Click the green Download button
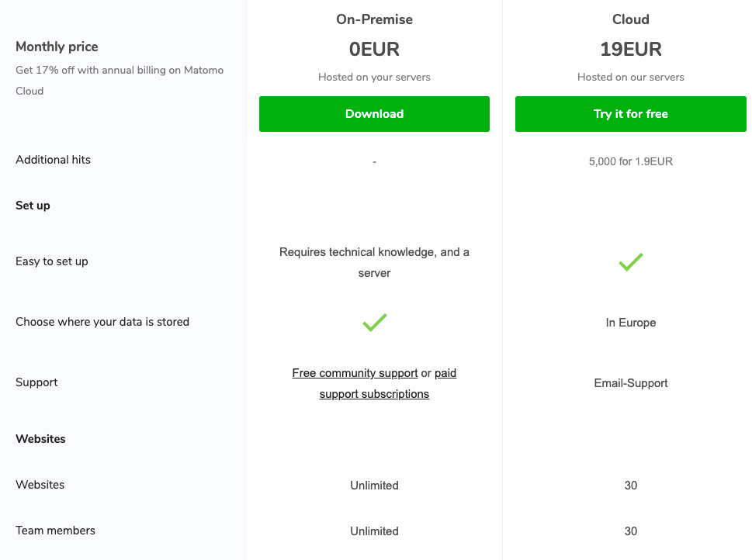Image resolution: width=752 pixels, height=560 pixels. click(x=374, y=114)
